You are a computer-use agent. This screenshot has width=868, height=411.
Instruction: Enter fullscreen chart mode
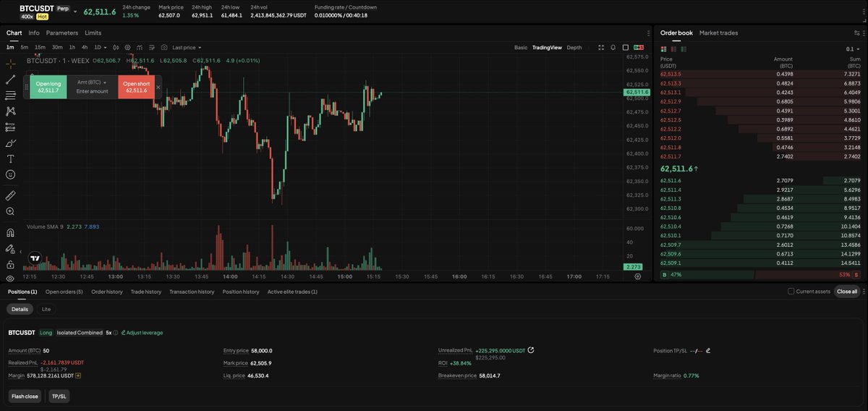pyautogui.click(x=601, y=47)
